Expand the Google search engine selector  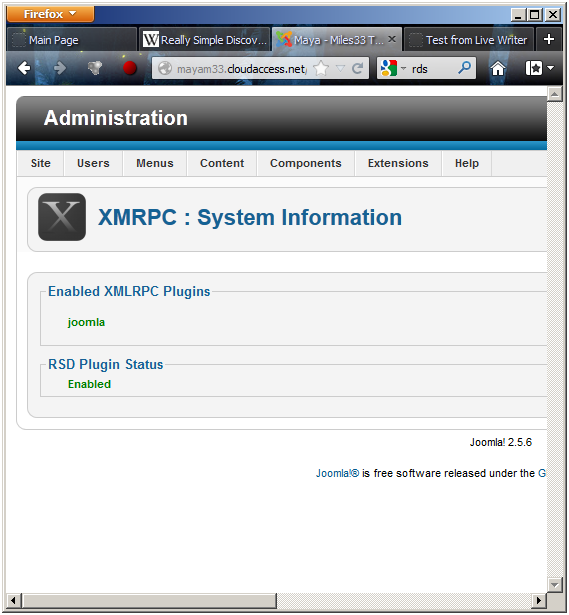393,68
